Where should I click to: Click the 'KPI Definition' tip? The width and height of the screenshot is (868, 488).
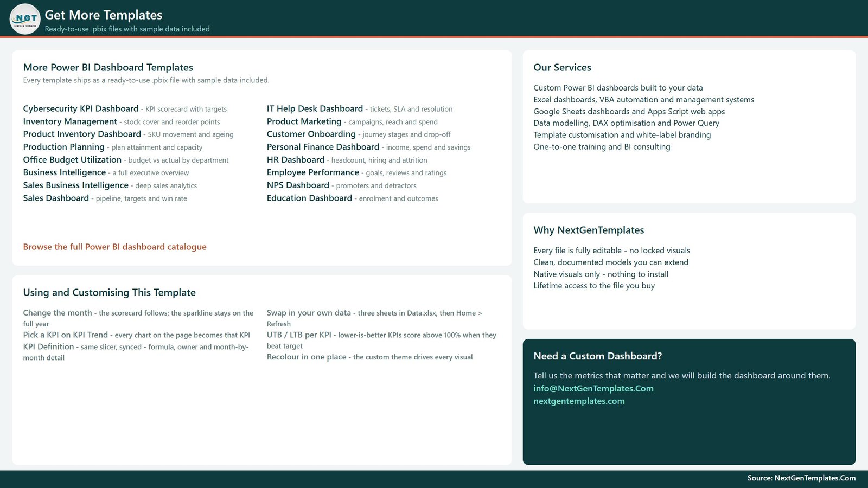[x=136, y=352]
